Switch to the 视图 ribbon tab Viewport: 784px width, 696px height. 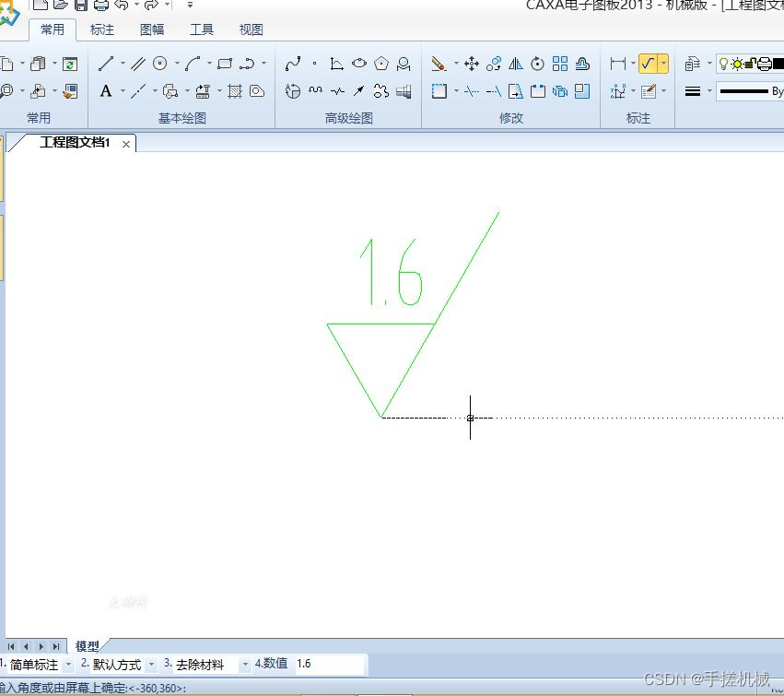[251, 30]
